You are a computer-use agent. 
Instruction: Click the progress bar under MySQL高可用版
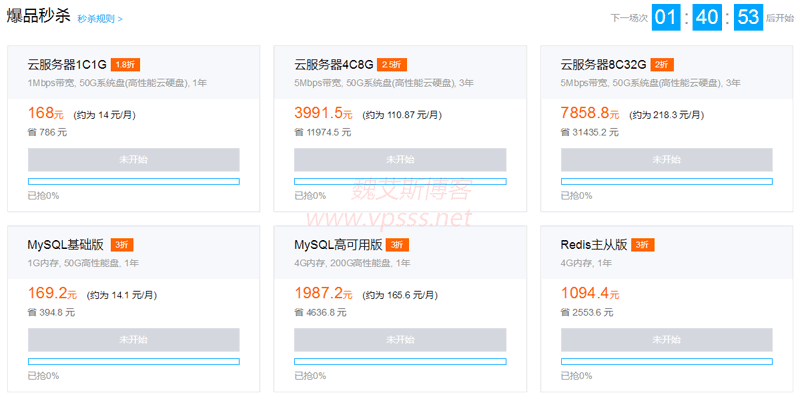pos(400,362)
